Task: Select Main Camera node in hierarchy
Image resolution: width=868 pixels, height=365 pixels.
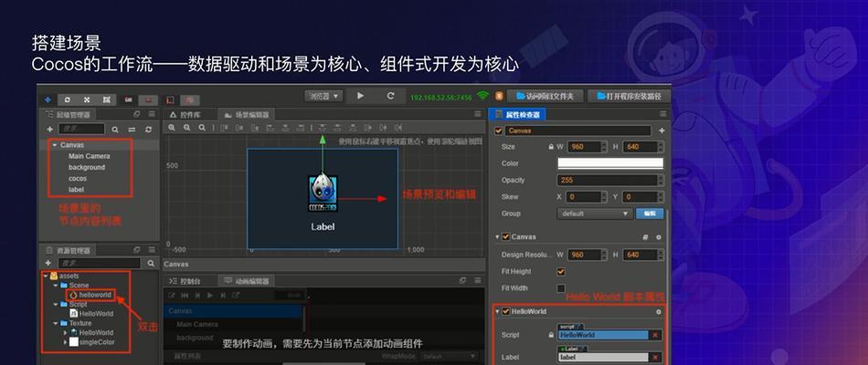Action: [90, 156]
